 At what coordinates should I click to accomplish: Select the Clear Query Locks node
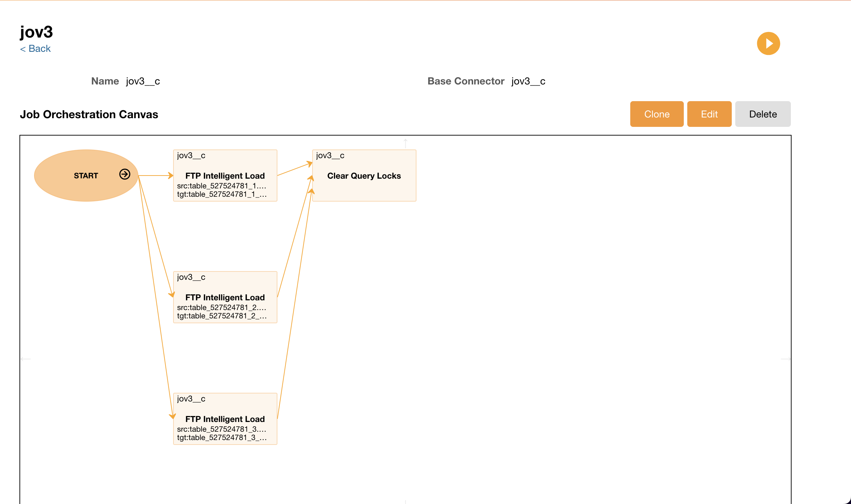pos(364,176)
